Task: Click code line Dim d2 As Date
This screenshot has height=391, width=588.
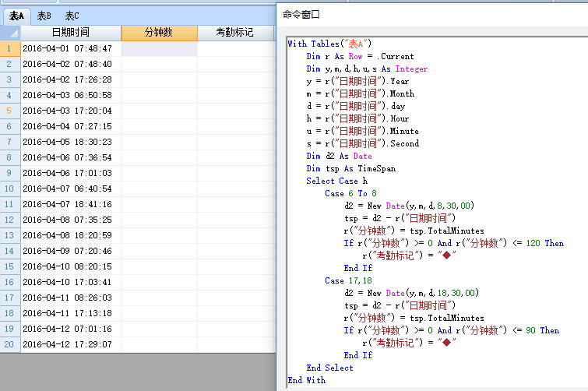Action: 339,156
